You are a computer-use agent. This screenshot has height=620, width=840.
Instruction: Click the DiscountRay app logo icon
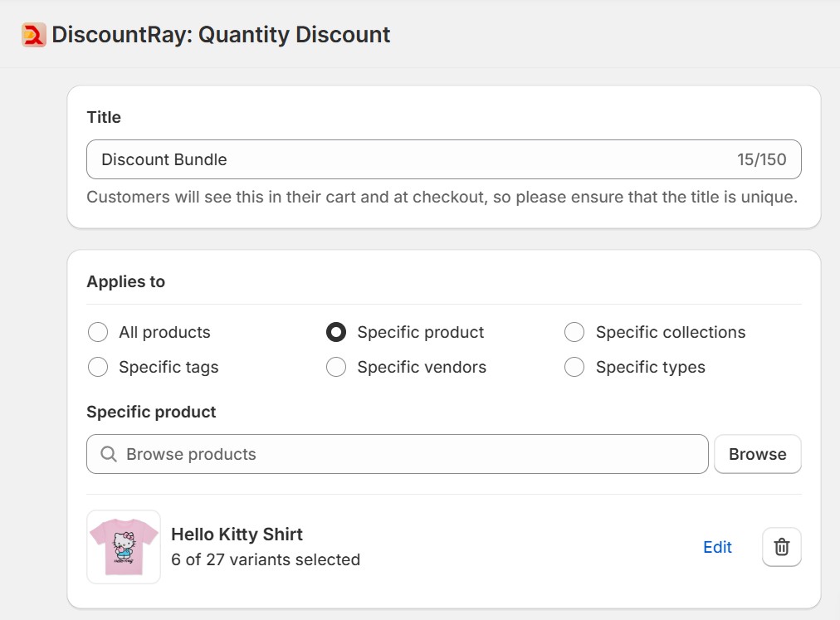coord(34,35)
